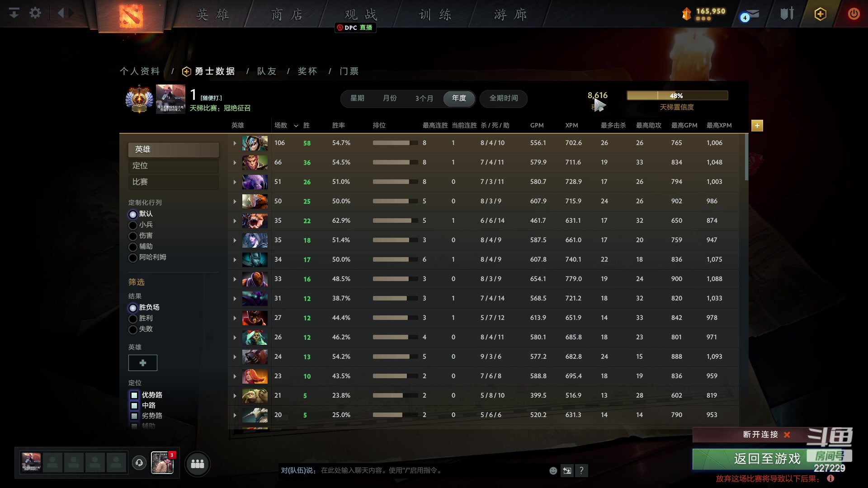868x488 pixels.
Task: Select the 全期时间 range button
Action: [504, 98]
